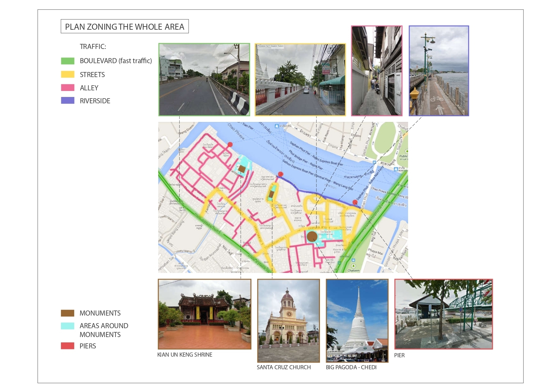The width and height of the screenshot is (554, 392).
Task: Click the purple Riverside legend swatch
Action: pyautogui.click(x=68, y=101)
